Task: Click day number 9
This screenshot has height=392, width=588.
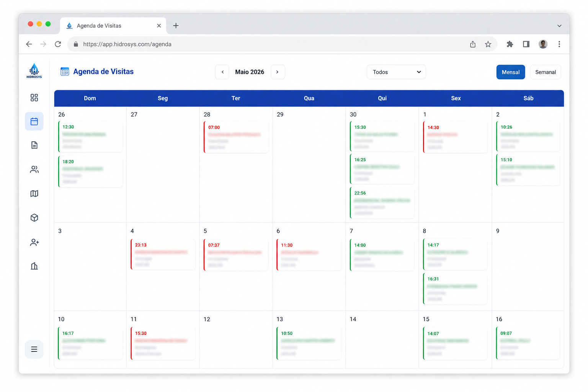Action: tap(498, 231)
